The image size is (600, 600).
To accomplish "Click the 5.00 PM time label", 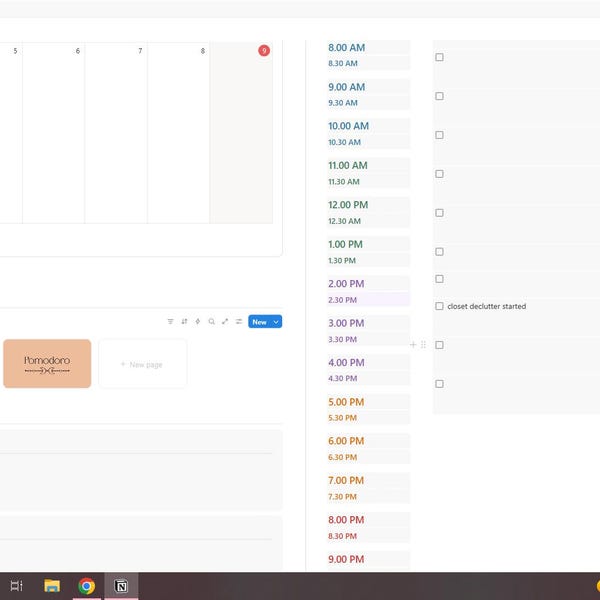I will click(346, 402).
